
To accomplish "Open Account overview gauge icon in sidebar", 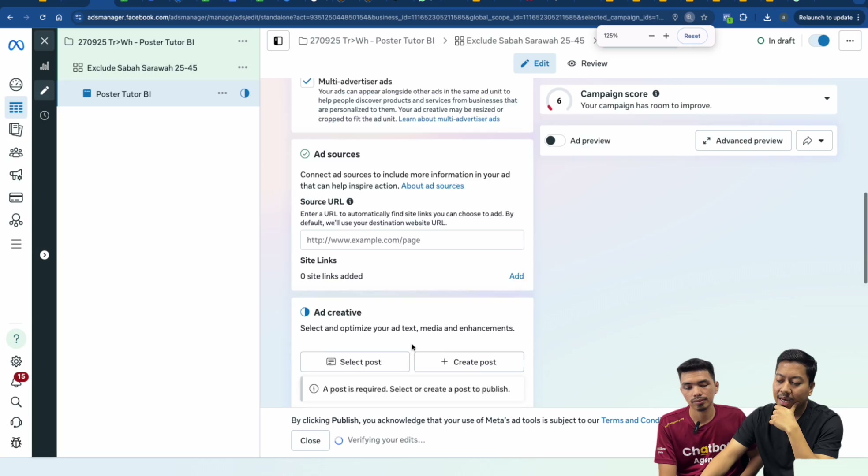I will coord(16,84).
